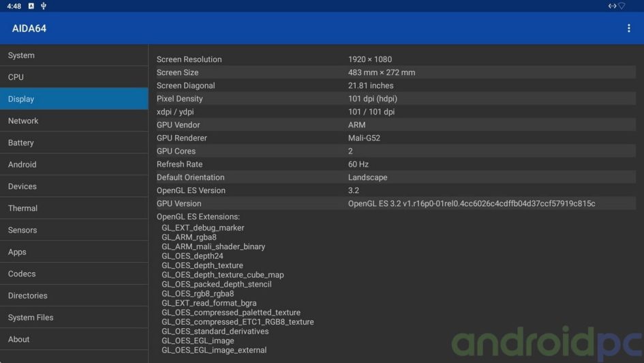Select the 1920 × 1080 value
The image size is (644, 363).
[369, 59]
